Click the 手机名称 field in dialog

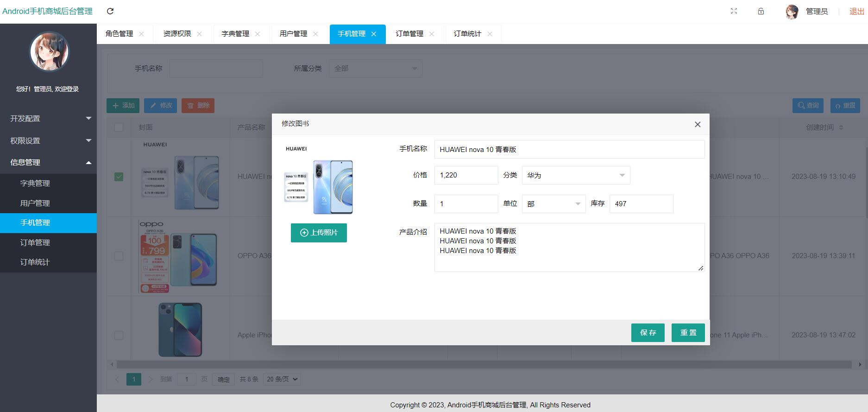pyautogui.click(x=569, y=149)
